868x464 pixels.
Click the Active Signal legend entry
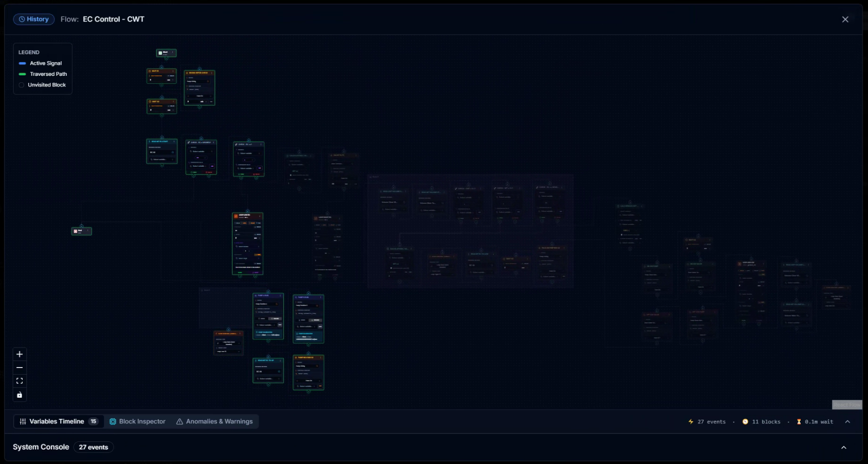[40, 63]
